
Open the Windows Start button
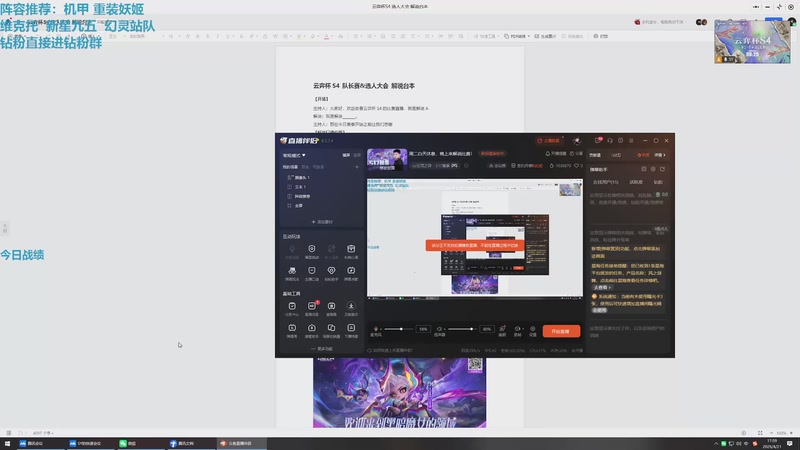[x=8, y=443]
